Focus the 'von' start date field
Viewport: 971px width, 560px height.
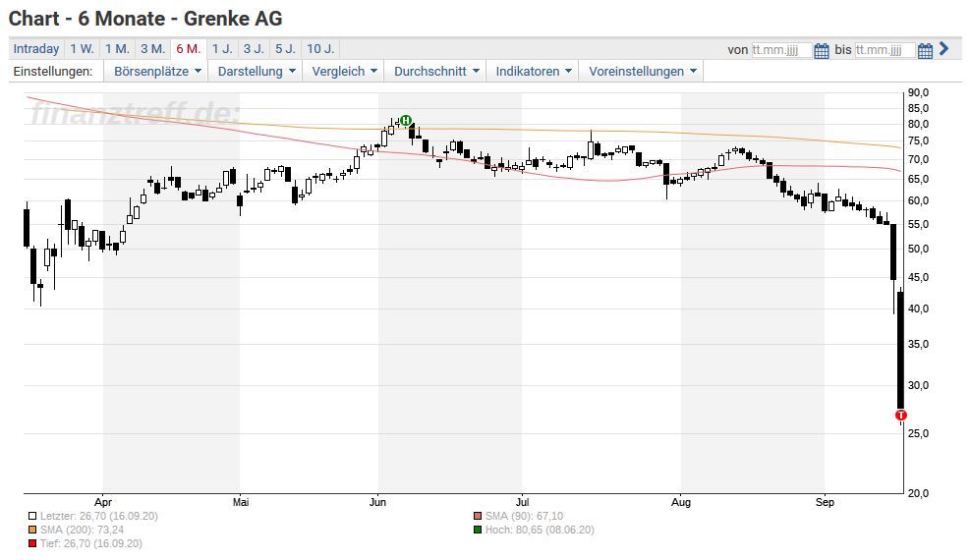pyautogui.click(x=781, y=50)
